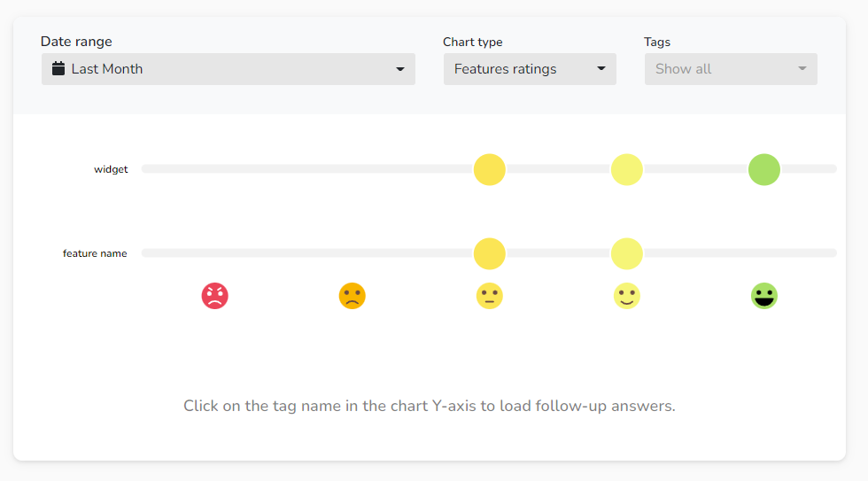Open the Features ratings chart type dropdown

(530, 69)
